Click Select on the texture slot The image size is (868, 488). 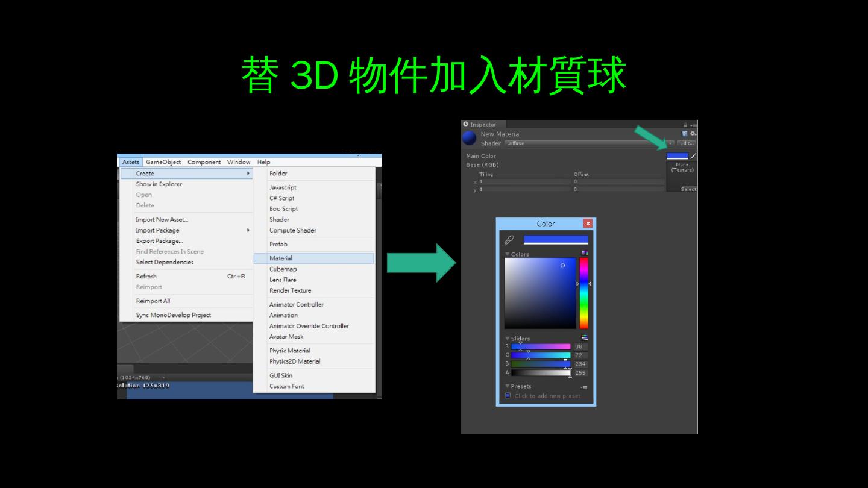[688, 189]
